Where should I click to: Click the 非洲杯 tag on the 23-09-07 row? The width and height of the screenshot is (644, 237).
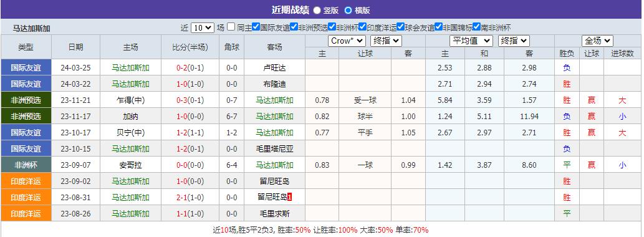[26, 165]
